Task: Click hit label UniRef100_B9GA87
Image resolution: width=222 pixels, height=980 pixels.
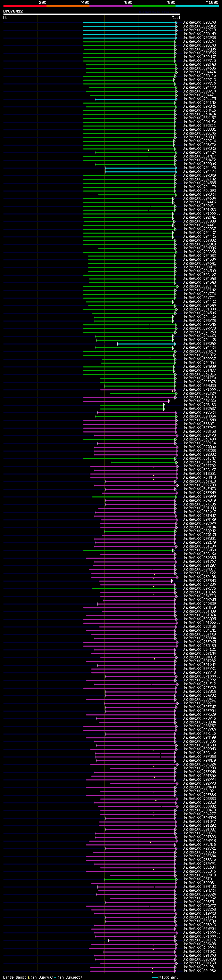Action: point(199,408)
